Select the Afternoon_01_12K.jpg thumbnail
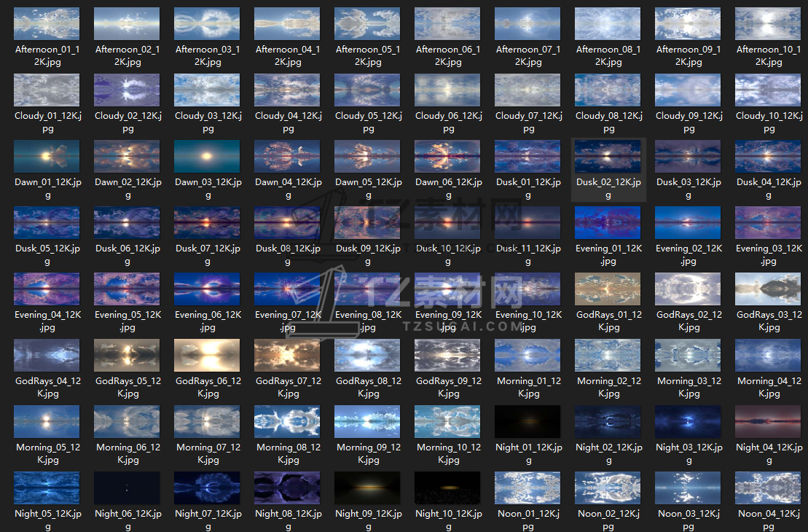Image resolution: width=808 pixels, height=532 pixels. pyautogui.click(x=47, y=24)
